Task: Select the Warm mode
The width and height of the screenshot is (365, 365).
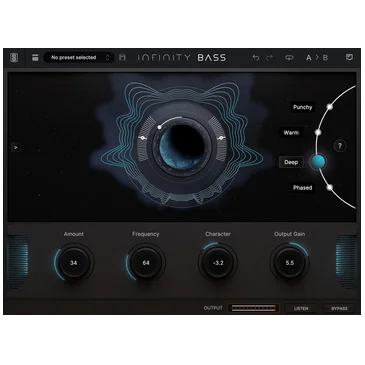Action: tap(291, 133)
